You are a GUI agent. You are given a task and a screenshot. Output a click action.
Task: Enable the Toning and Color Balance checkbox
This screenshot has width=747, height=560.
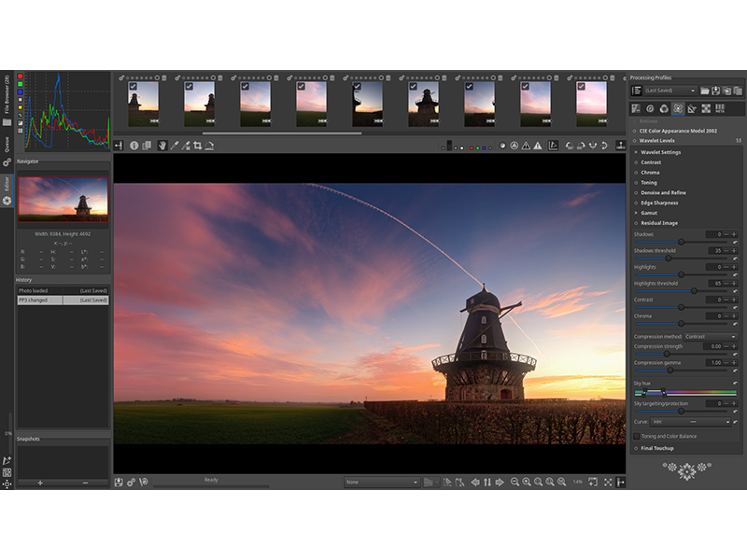point(637,436)
